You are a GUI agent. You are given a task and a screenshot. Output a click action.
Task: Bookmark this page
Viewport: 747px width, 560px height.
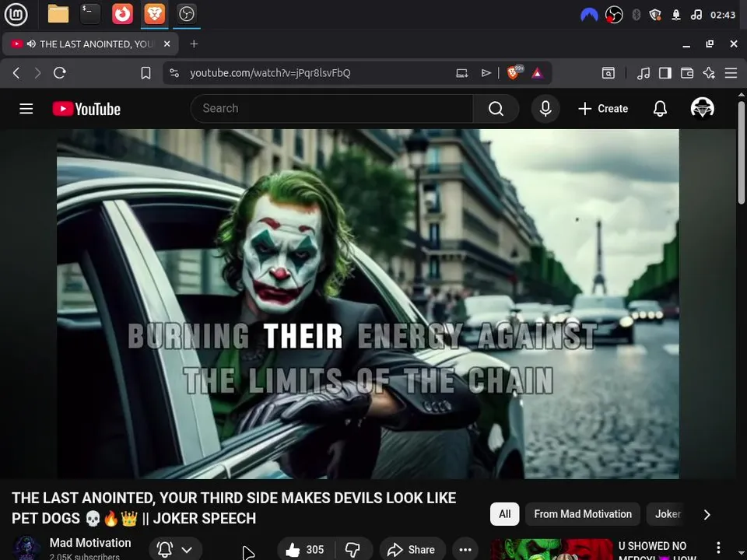coord(146,73)
